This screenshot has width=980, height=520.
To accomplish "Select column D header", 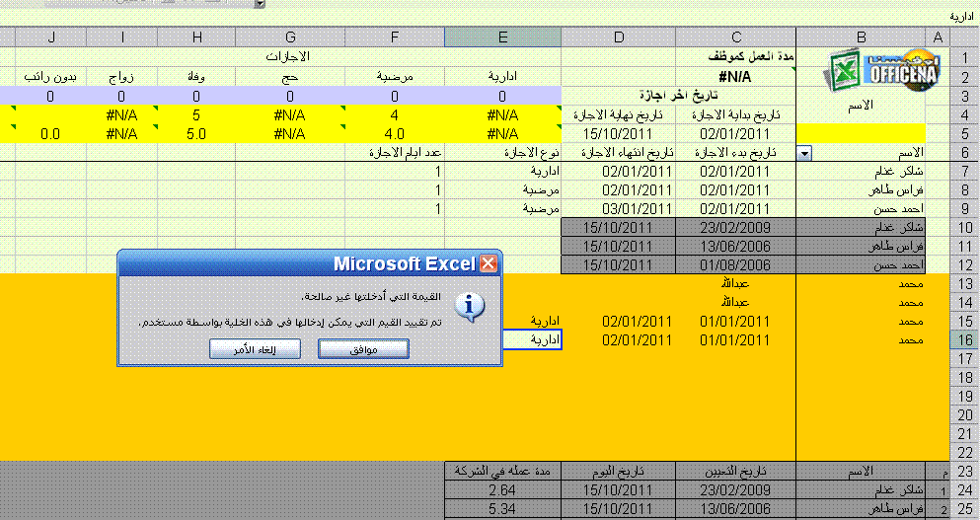I will point(618,37).
